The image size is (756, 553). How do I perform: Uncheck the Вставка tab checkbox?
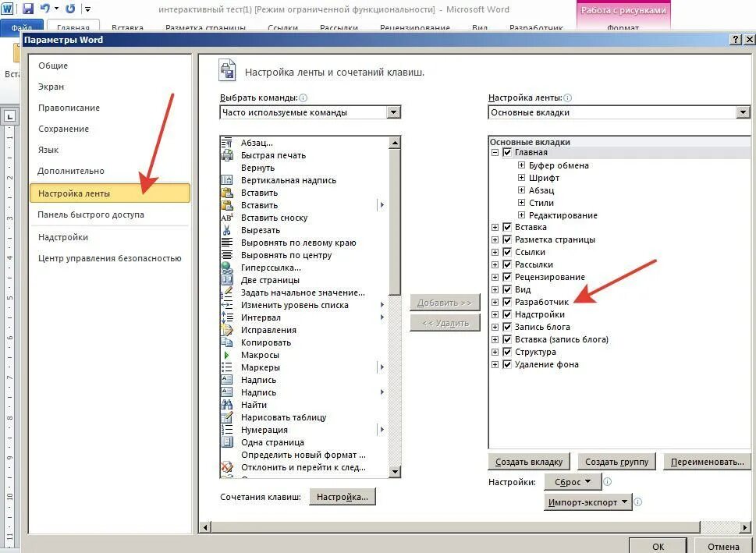(x=507, y=227)
